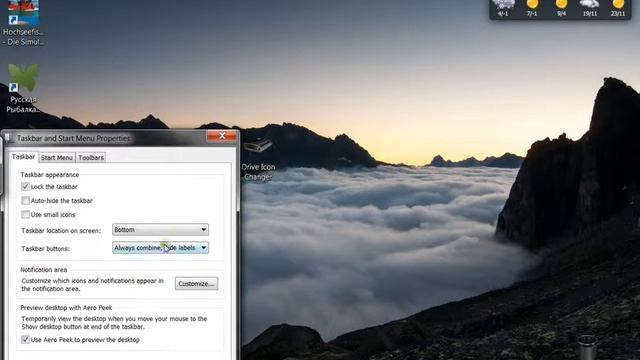Close the Taskbar and Start Menu Properties dialog

click(x=222, y=136)
